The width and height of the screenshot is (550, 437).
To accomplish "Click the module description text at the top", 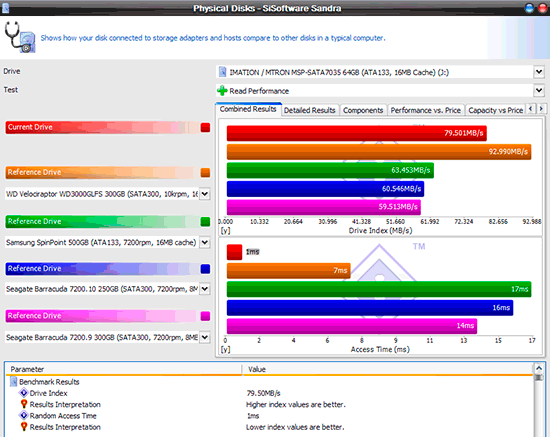I will (213, 38).
